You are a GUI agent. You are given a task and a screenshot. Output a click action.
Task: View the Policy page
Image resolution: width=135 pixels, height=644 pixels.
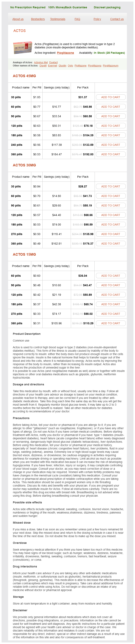[x=97, y=19]
